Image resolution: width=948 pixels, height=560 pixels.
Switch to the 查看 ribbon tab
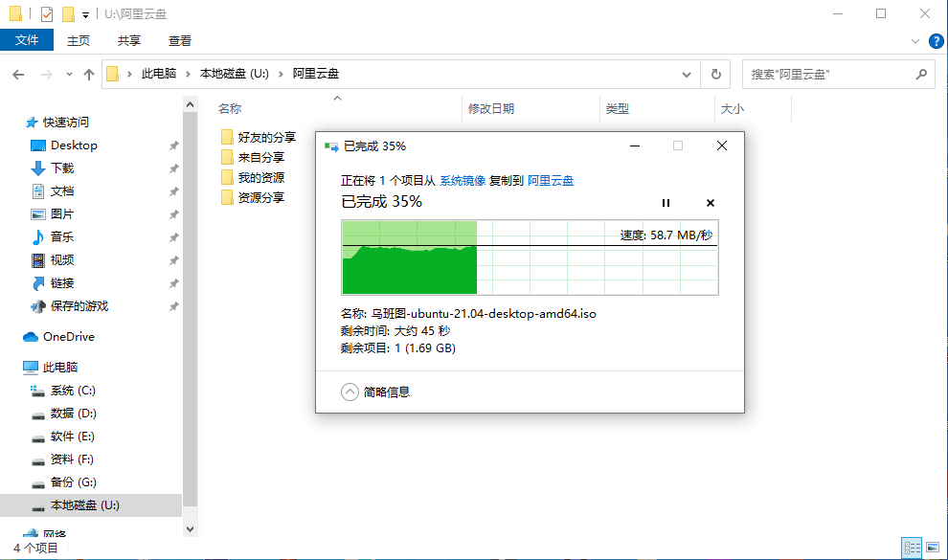tap(180, 40)
